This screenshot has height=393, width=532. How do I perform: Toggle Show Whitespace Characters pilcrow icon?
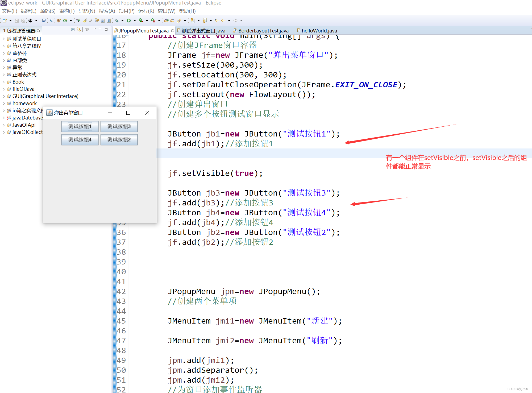(109, 20)
